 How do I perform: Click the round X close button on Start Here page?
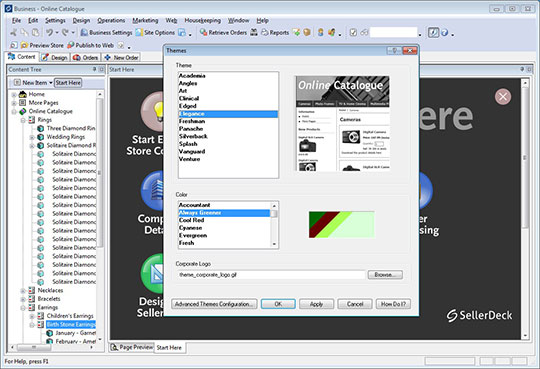(x=503, y=96)
